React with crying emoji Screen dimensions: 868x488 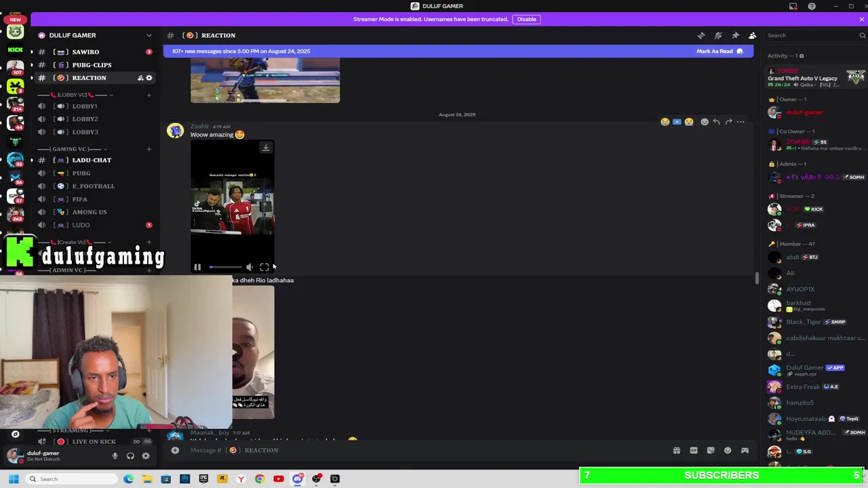(x=689, y=122)
